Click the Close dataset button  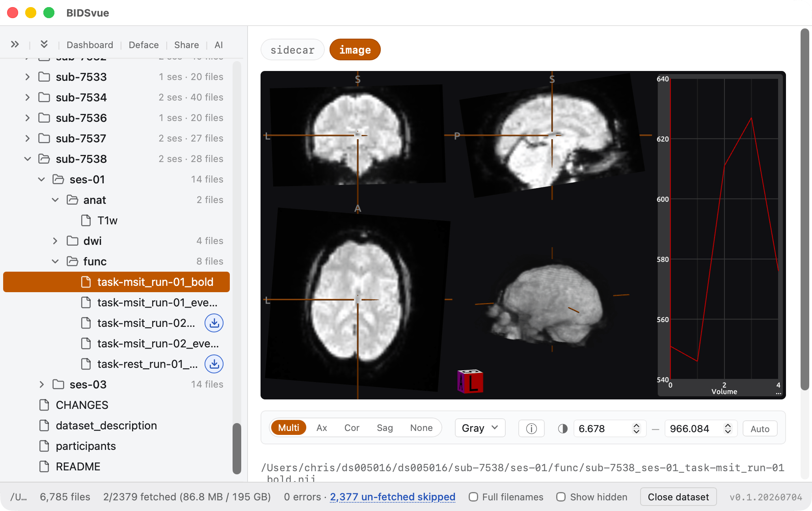coord(678,497)
